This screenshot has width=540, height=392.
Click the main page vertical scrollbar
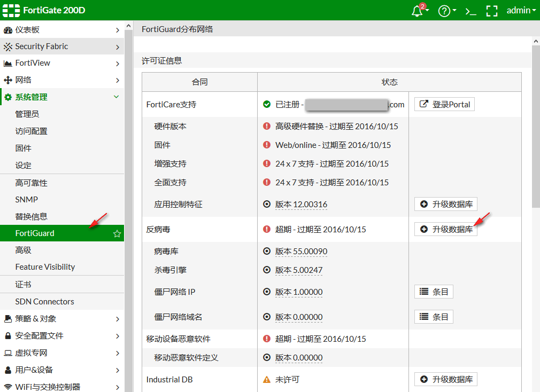(536, 127)
